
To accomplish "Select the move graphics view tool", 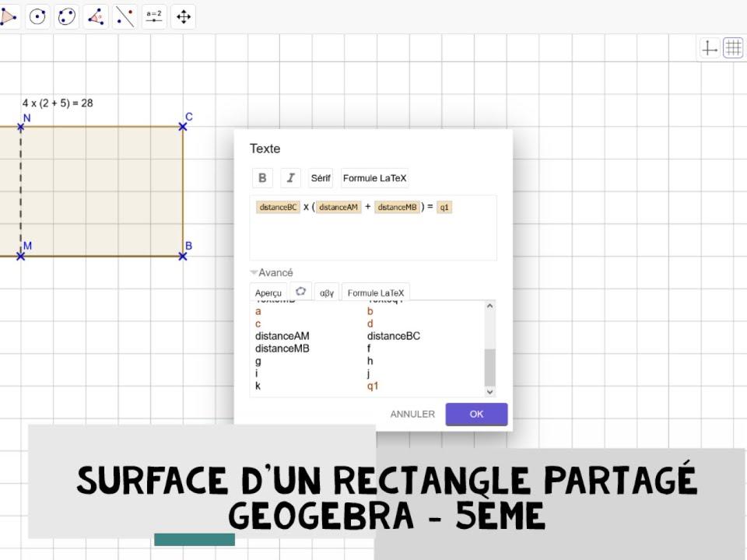I will [183, 16].
